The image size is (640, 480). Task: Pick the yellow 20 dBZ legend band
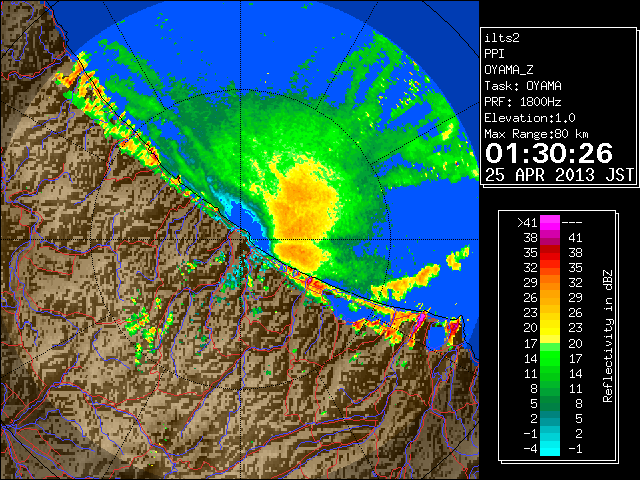[550, 328]
